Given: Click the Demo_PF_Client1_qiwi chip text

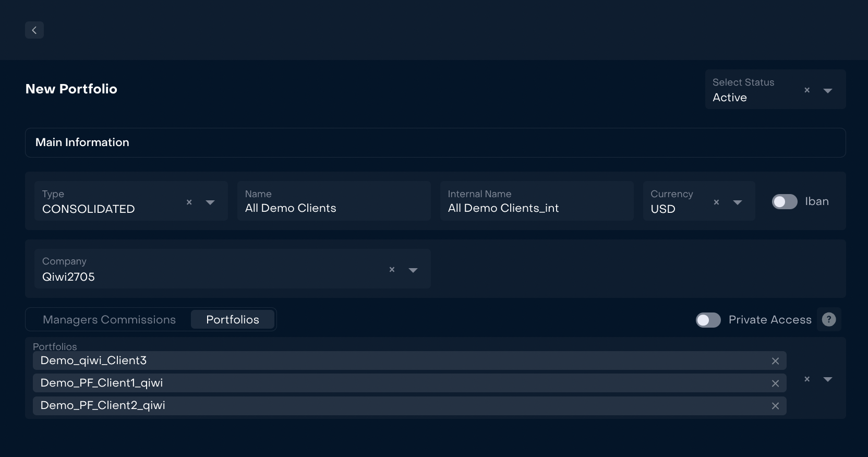Looking at the screenshot, I should click(x=102, y=383).
